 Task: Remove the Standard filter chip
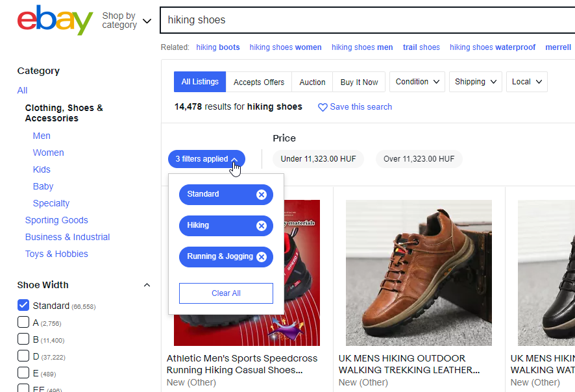pos(261,195)
